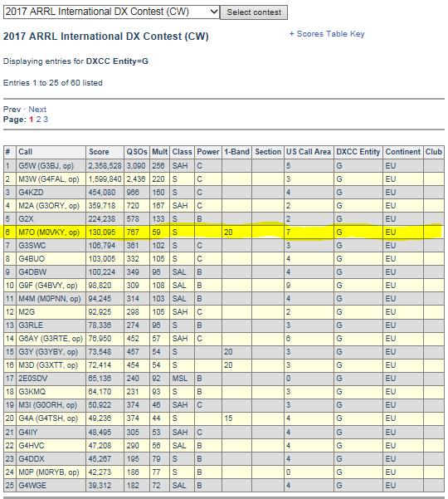The height and width of the screenshot is (499, 448).
Task: Click score 1,599,840
Action: (x=105, y=179)
